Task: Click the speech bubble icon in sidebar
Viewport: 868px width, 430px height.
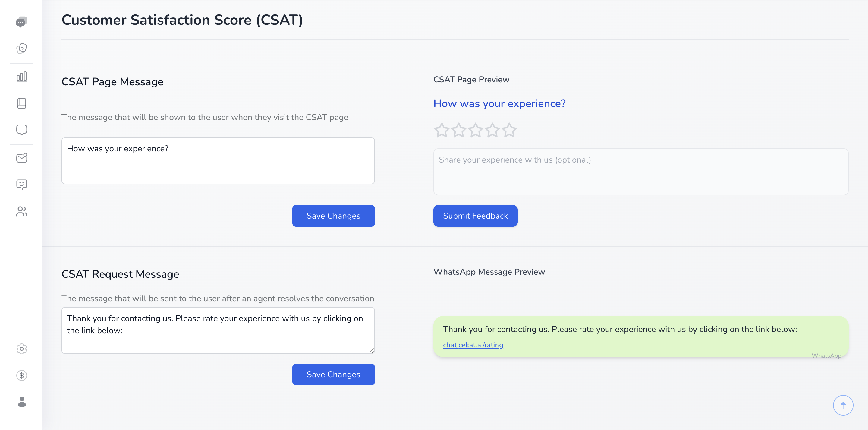Action: pyautogui.click(x=22, y=130)
